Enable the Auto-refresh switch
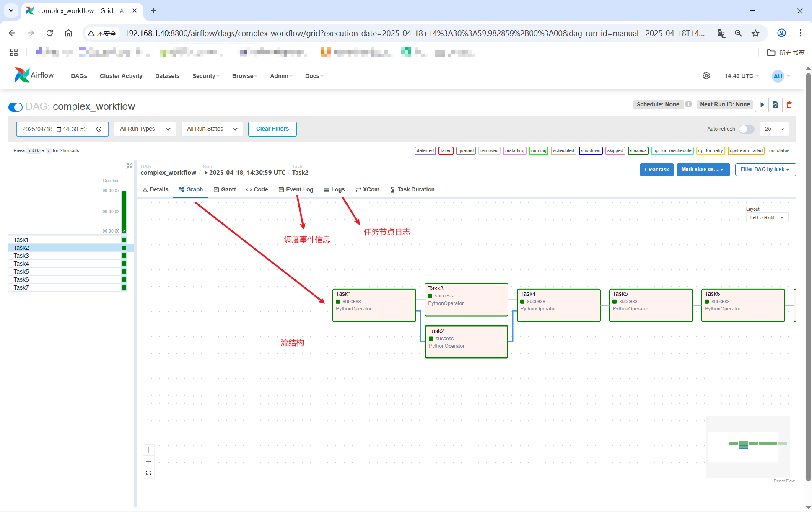Screen dimensions: 812x512 pyautogui.click(x=746, y=129)
